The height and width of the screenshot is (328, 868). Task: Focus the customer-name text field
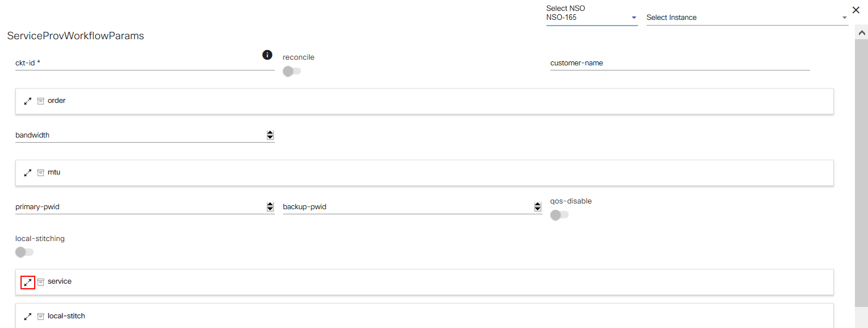[679, 63]
